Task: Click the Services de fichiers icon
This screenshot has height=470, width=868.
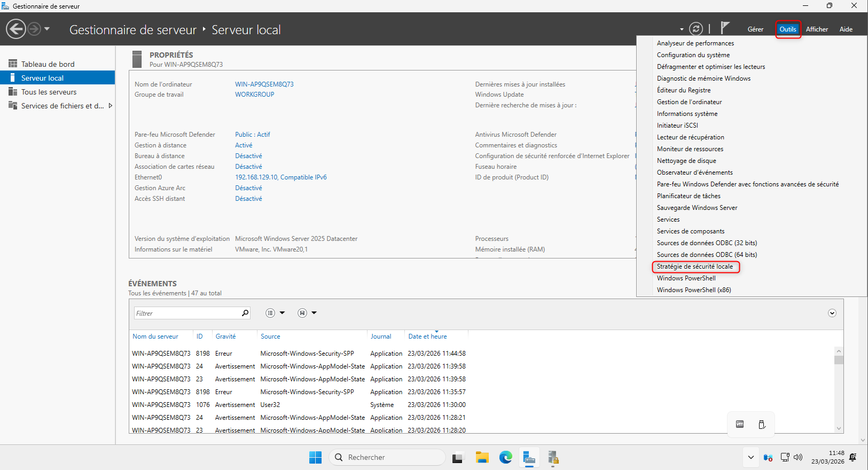Action: (x=13, y=106)
